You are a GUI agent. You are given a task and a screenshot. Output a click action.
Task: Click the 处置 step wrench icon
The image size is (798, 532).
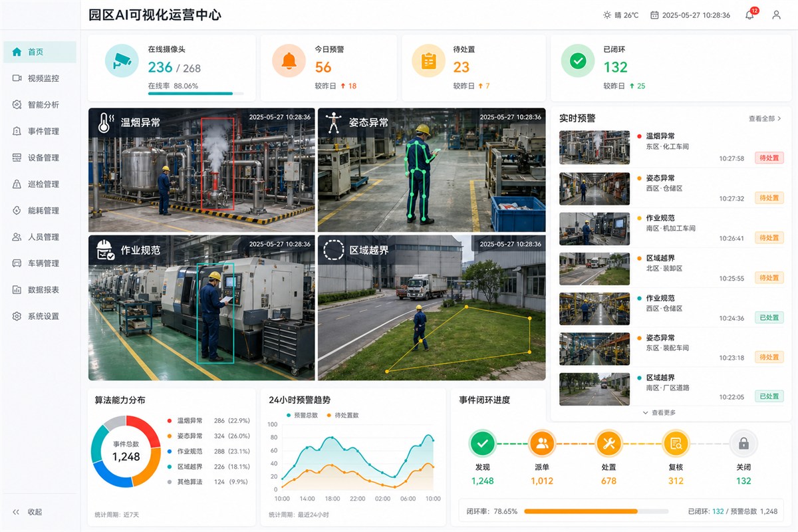coord(608,443)
